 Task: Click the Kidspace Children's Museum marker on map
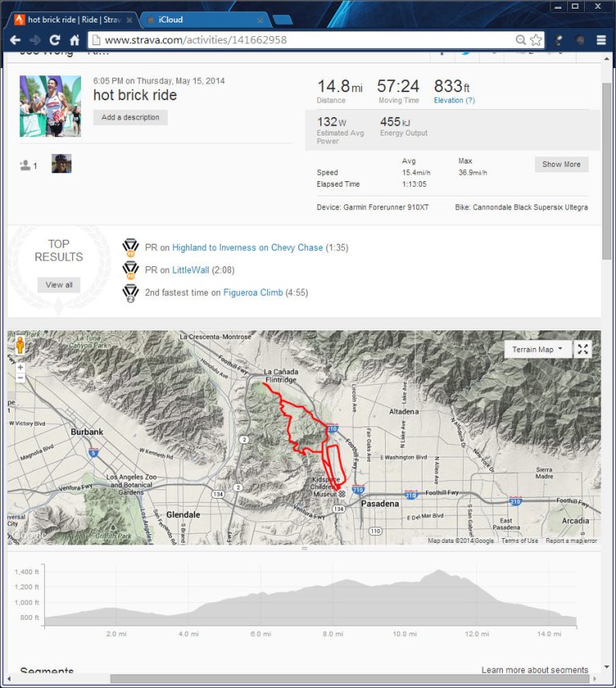coord(342,493)
